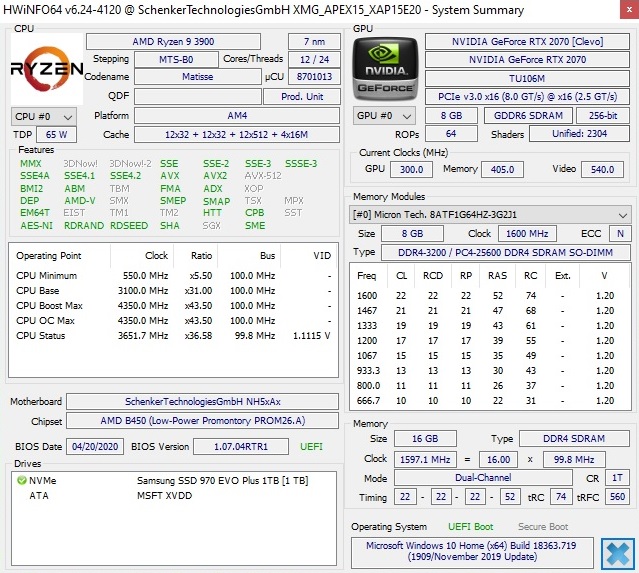Click the TDP 65 W field
639x573 pixels.
click(56, 134)
